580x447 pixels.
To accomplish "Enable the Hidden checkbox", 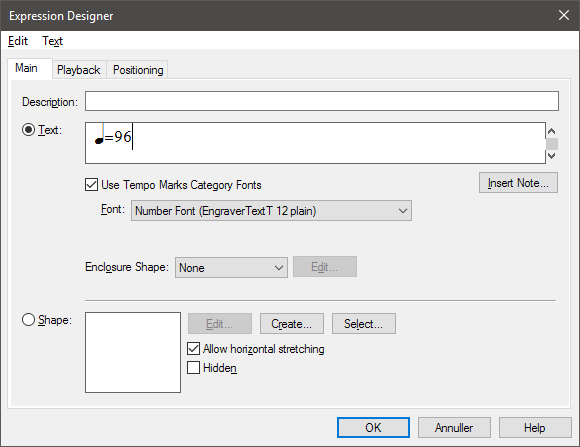I will click(x=193, y=368).
